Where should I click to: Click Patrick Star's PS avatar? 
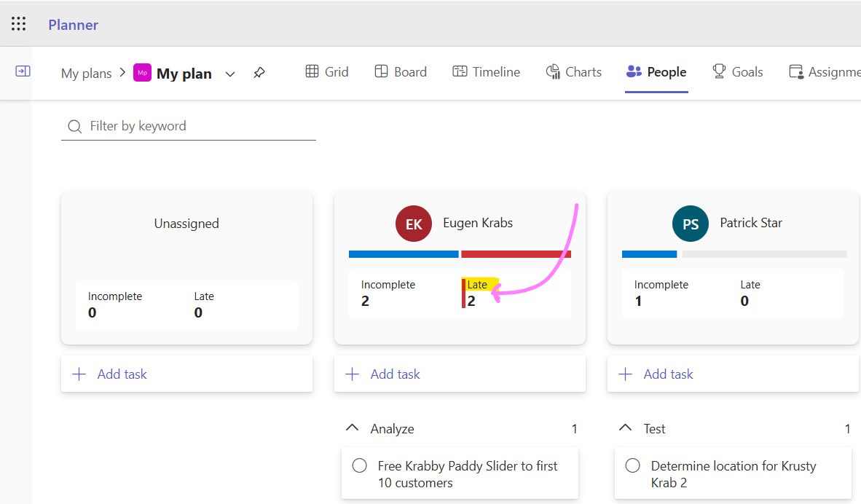coord(691,224)
